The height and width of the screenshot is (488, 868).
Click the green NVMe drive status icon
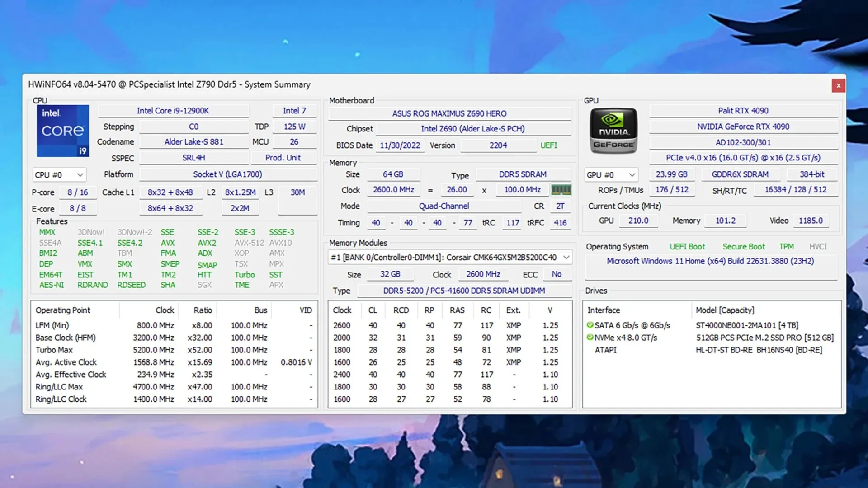pos(590,337)
